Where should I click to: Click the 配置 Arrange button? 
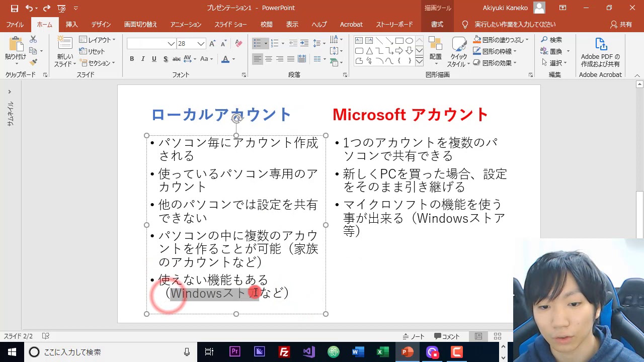(436, 51)
